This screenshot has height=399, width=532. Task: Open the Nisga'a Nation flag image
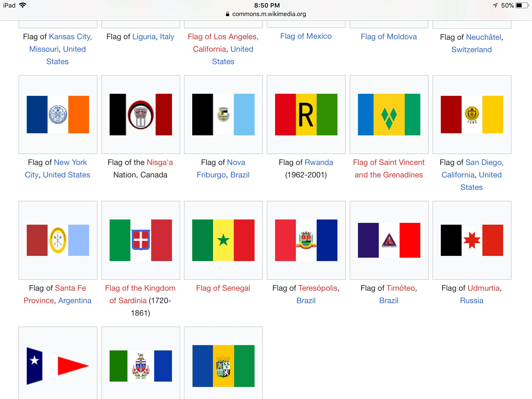click(141, 115)
